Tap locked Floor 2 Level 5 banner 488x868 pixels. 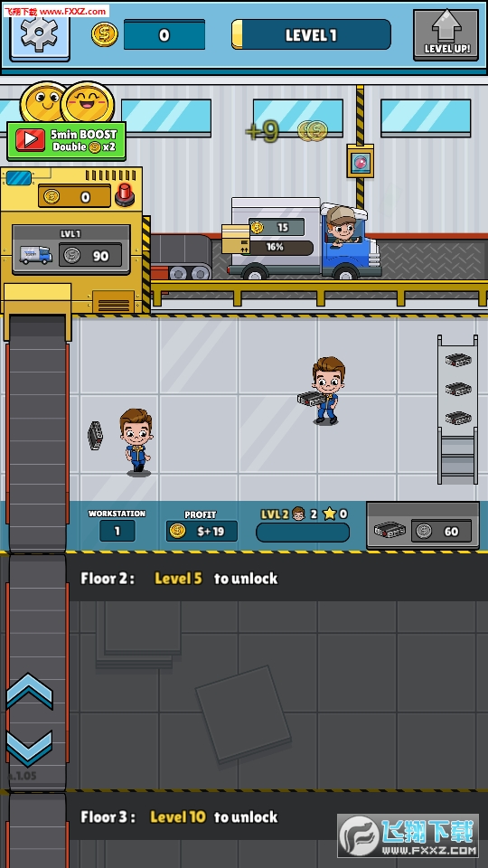click(x=278, y=579)
